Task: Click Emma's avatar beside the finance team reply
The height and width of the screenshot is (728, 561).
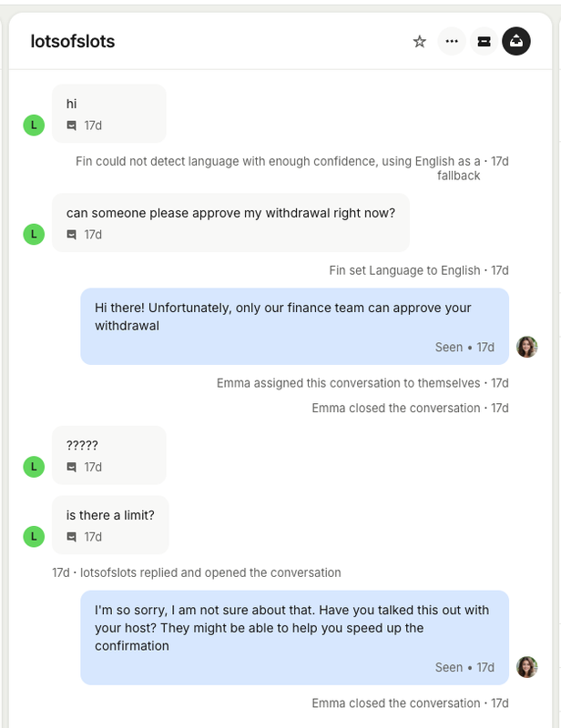Action: [526, 347]
